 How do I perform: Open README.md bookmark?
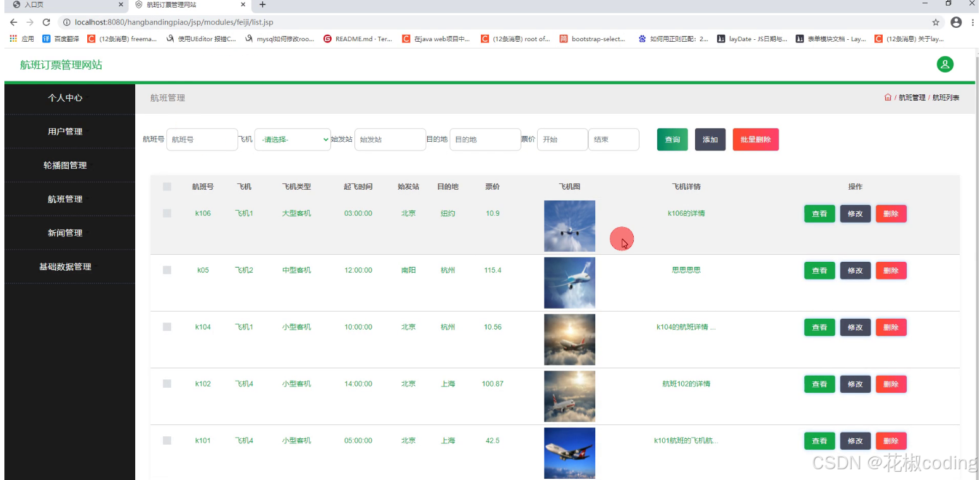pos(358,39)
